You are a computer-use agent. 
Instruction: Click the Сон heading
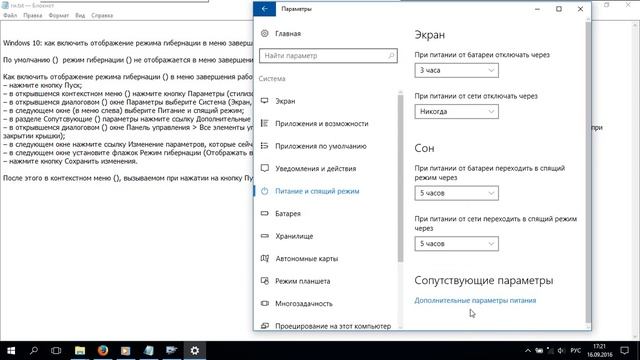(x=424, y=148)
